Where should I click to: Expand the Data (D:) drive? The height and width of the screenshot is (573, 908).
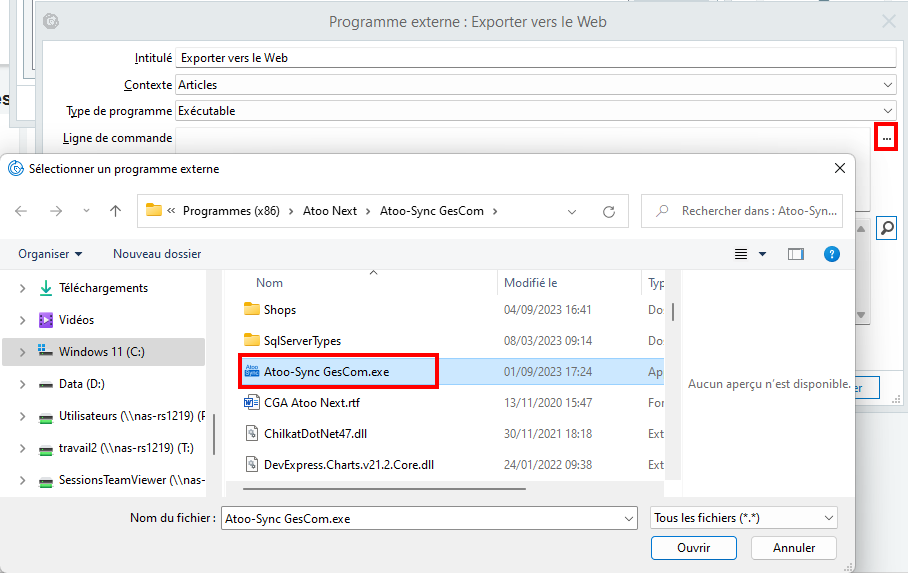[x=22, y=384]
